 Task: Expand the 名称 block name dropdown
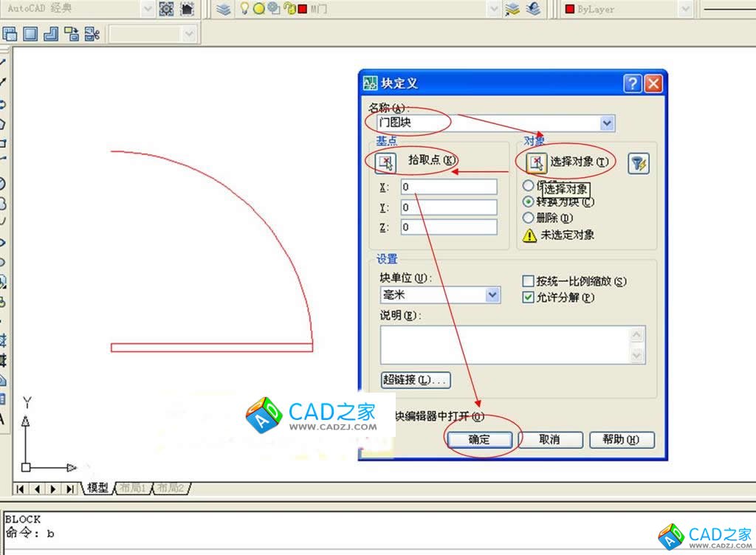pyautogui.click(x=607, y=123)
